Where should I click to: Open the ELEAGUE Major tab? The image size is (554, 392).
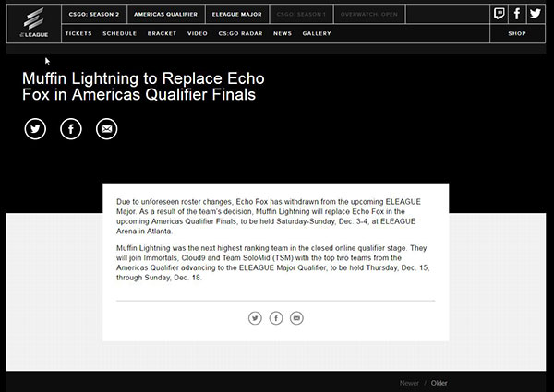tap(235, 15)
